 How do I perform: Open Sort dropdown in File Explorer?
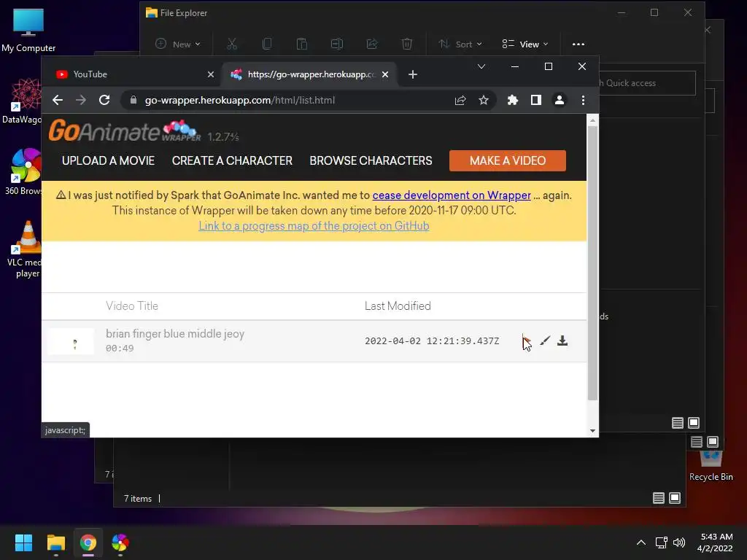(460, 44)
